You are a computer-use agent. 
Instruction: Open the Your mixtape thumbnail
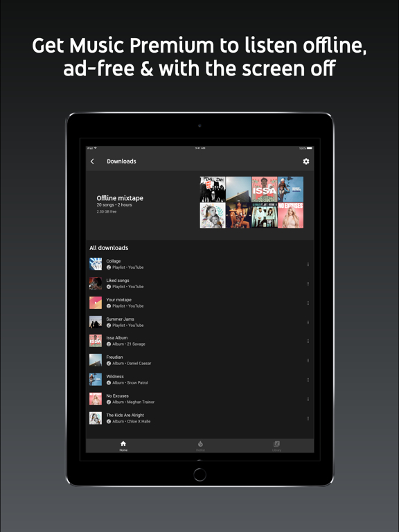96,303
